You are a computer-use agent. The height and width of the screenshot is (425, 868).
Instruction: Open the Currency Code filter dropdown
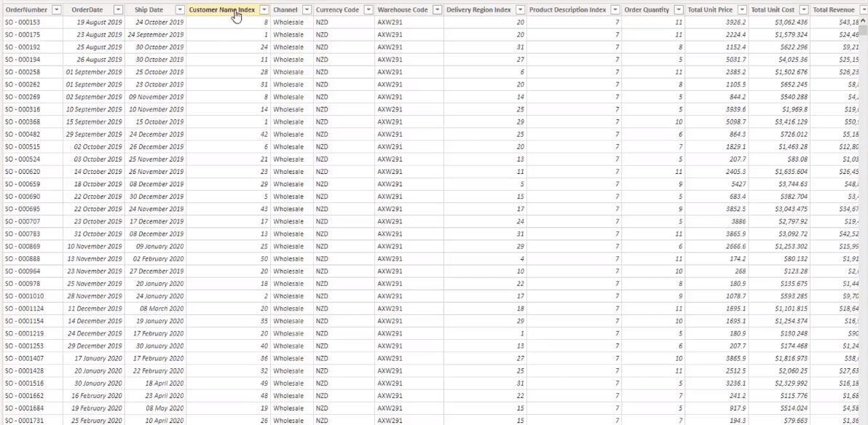click(x=368, y=10)
